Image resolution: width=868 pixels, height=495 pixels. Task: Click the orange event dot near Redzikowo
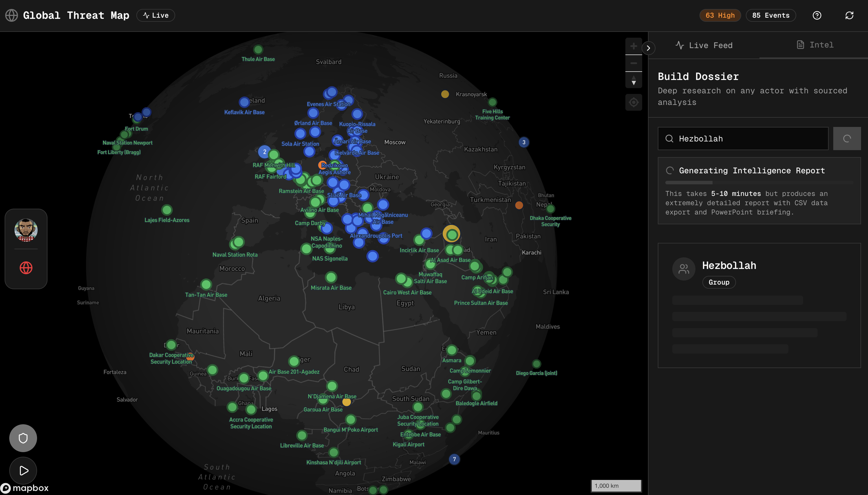click(322, 165)
